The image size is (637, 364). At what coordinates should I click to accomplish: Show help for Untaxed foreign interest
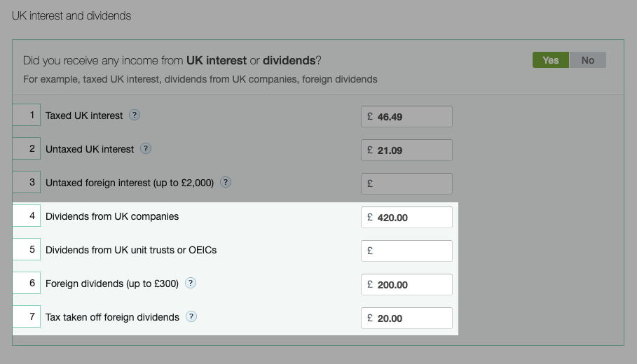[x=226, y=182]
